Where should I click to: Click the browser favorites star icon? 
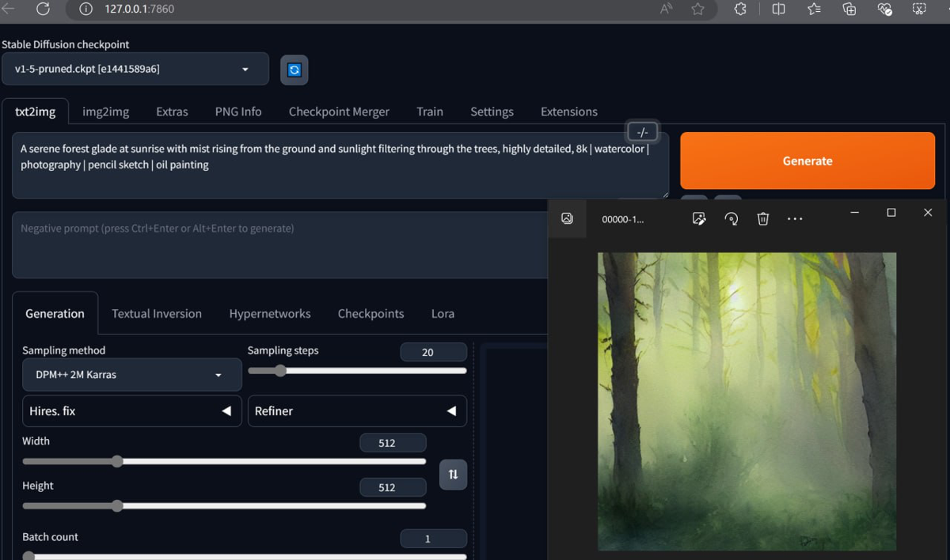point(697,10)
